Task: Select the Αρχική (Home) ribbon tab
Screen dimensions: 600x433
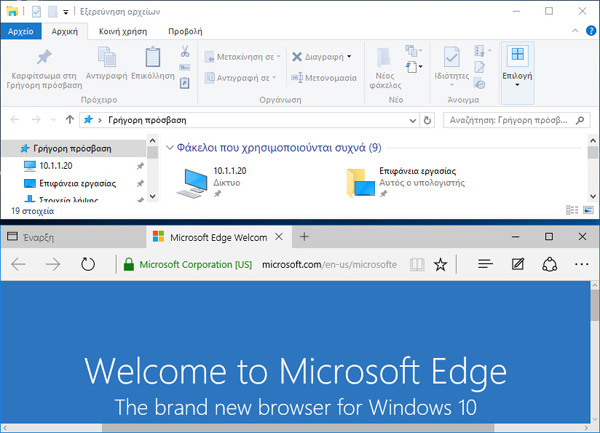Action: (65, 31)
